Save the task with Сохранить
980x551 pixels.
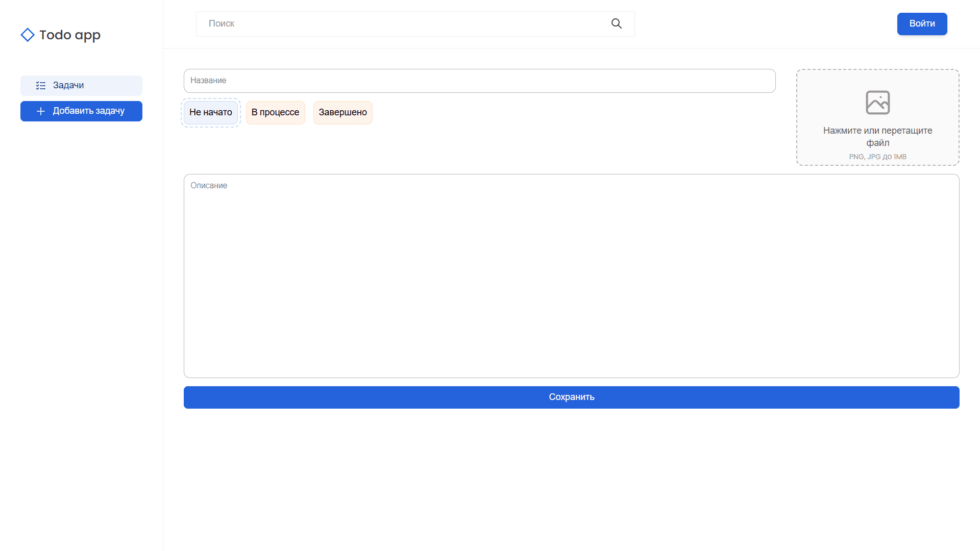point(572,397)
